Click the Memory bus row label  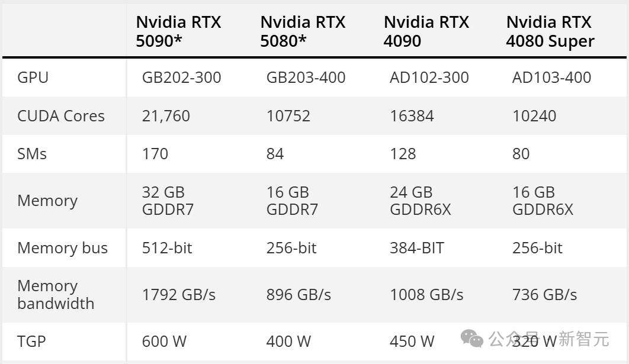(x=63, y=247)
